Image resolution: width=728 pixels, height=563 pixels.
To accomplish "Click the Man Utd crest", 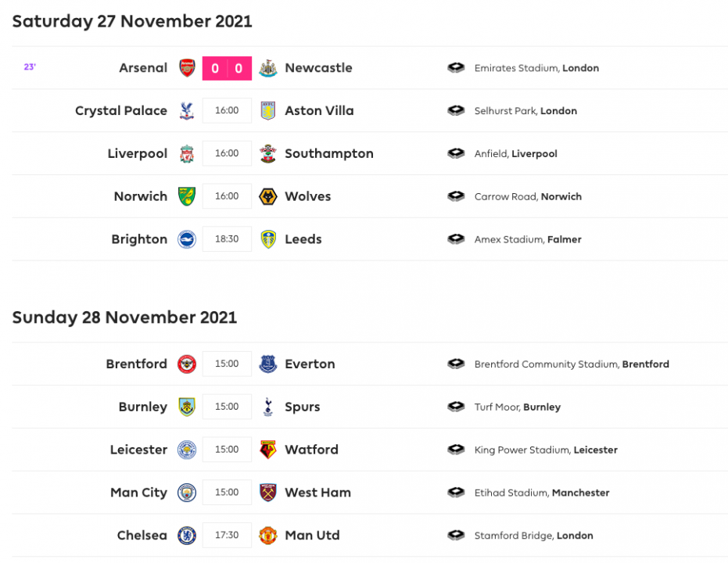I will coord(268,536).
